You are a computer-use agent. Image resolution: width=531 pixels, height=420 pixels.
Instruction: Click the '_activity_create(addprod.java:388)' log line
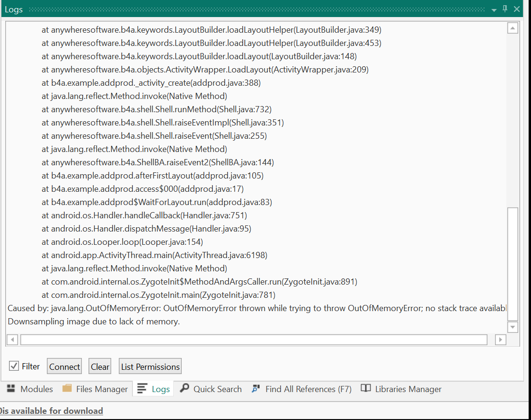click(151, 83)
